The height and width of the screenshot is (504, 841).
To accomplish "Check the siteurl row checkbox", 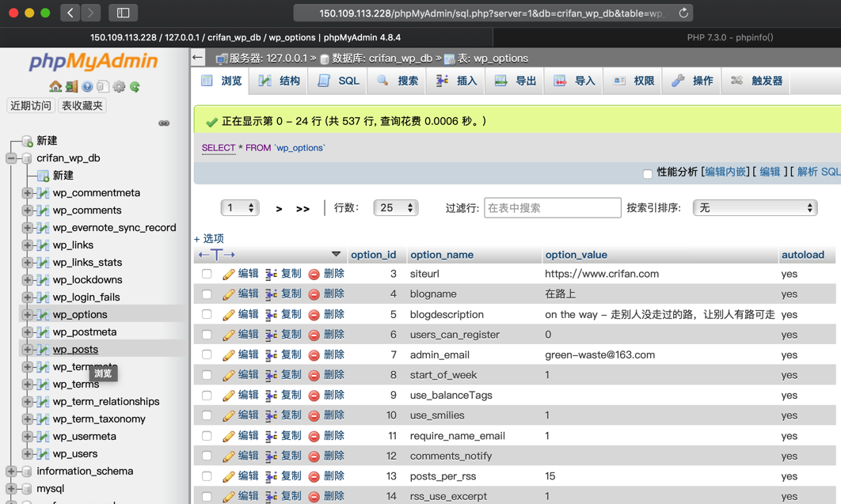I will pos(207,274).
